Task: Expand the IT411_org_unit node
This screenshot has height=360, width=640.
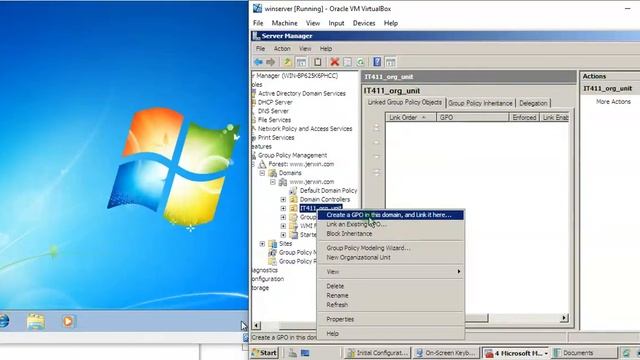Action: (x=283, y=209)
